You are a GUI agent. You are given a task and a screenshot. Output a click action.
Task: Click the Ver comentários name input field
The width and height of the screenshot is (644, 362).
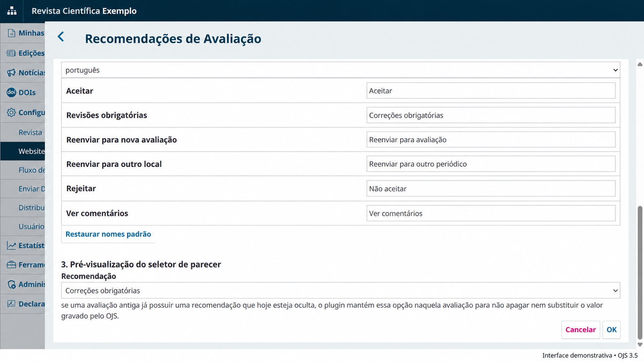(491, 213)
